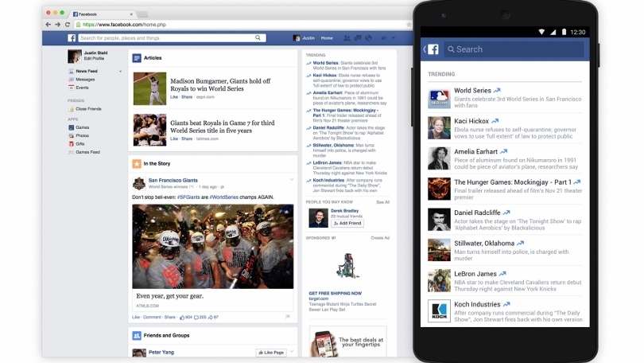Screen dimensions: 644x363
Task: Select Messages in the left sidebar
Action: coord(85,80)
